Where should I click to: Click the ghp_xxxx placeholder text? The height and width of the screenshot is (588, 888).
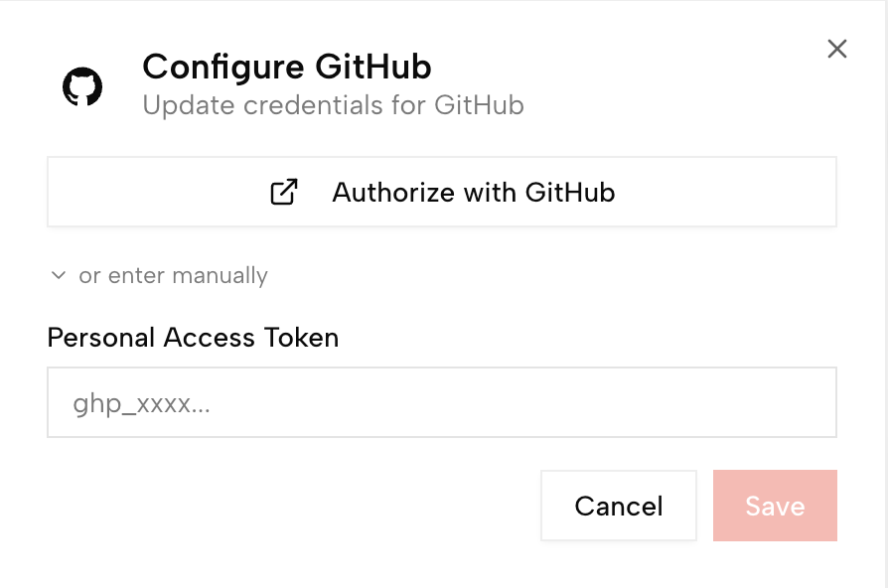[141, 403]
